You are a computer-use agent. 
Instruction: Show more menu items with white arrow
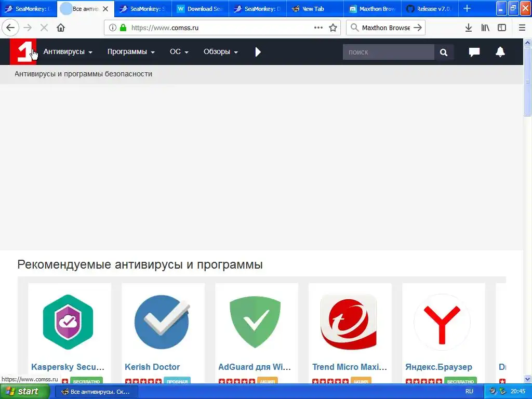pos(258,52)
